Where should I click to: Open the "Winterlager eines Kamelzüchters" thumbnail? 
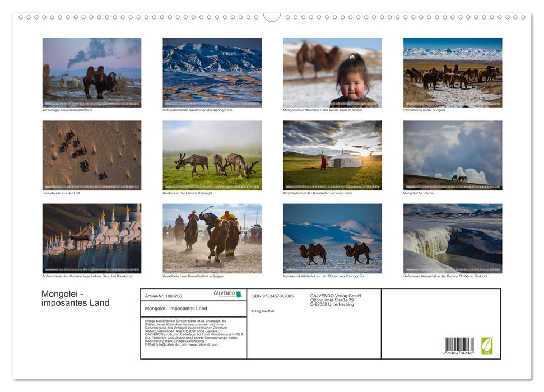tap(92, 72)
